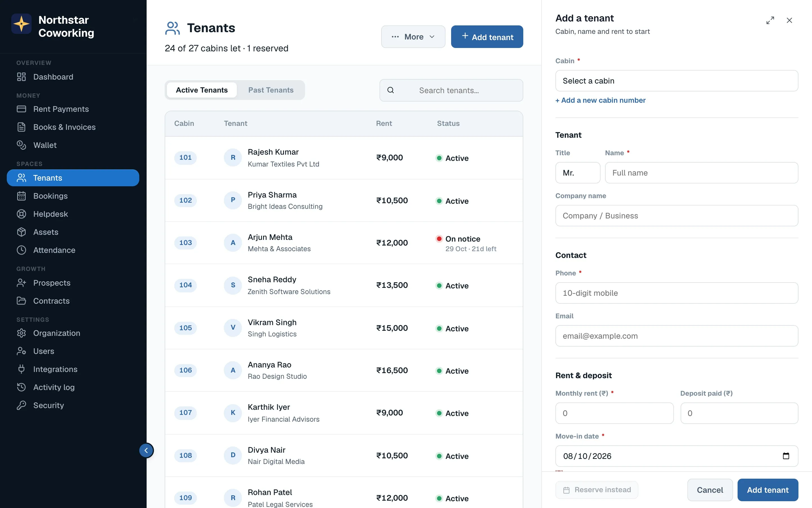Expand the Add a tenant panel
This screenshot has height=508, width=812.
[770, 21]
